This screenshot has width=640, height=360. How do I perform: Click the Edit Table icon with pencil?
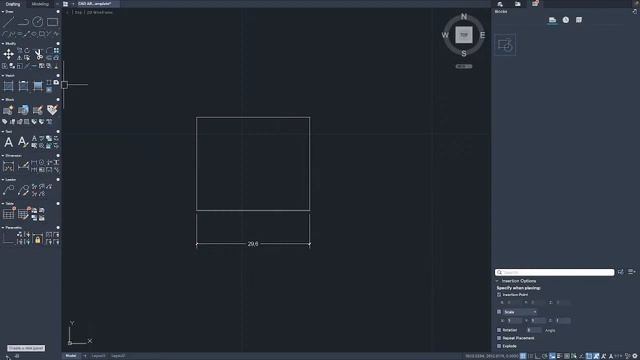(23, 214)
